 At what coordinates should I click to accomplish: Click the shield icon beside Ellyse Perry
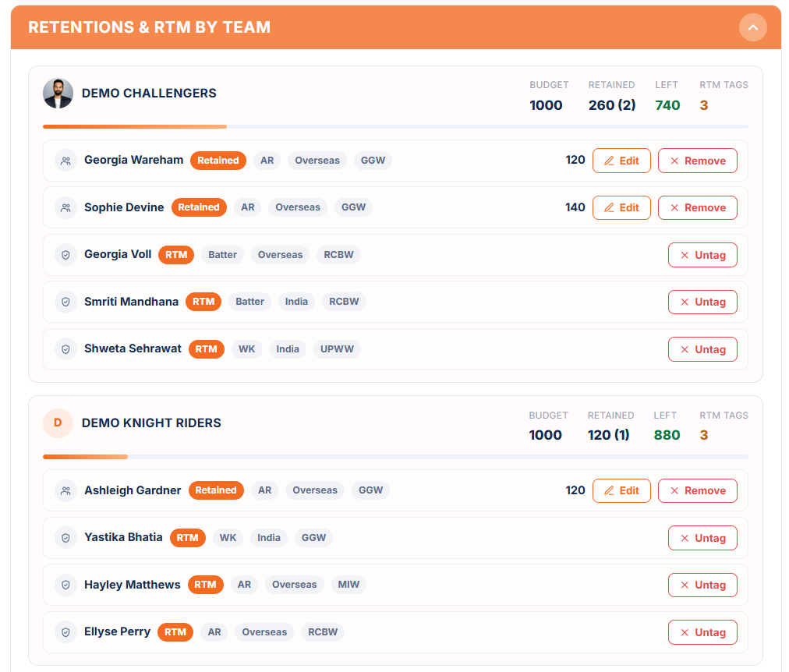(66, 632)
